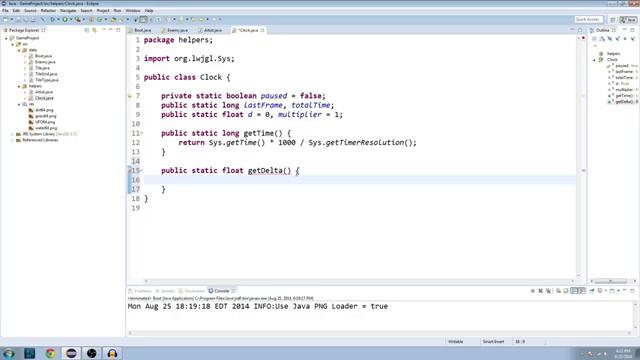
Task: Select the Java perspective button
Action: pyautogui.click(x=628, y=20)
